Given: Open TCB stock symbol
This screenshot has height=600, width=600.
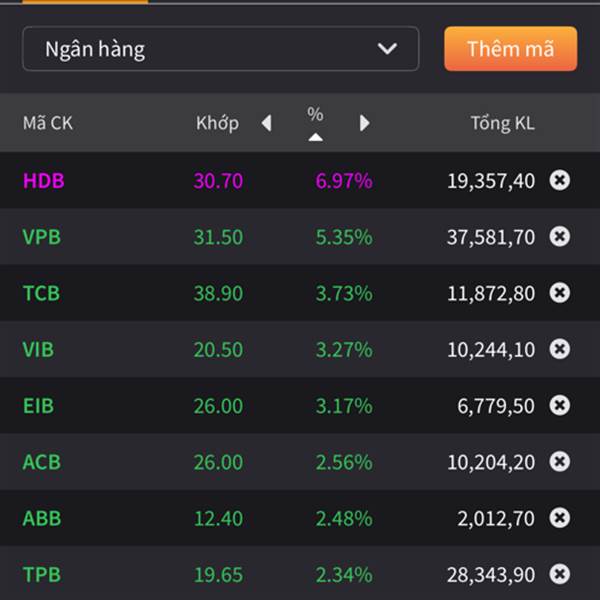Looking at the screenshot, I should [x=41, y=293].
